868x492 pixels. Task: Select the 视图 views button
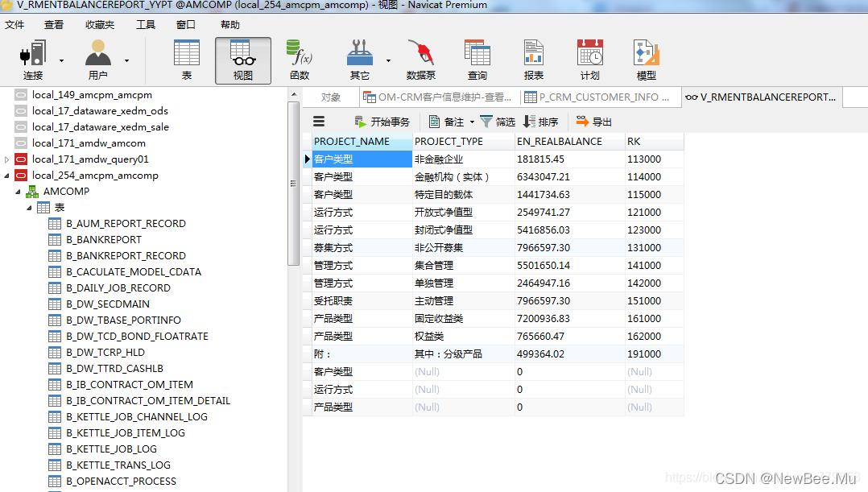point(243,60)
